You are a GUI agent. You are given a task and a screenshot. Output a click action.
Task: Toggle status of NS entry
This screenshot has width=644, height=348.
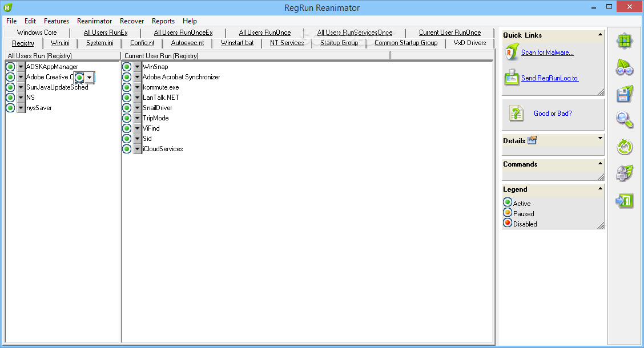(x=10, y=97)
